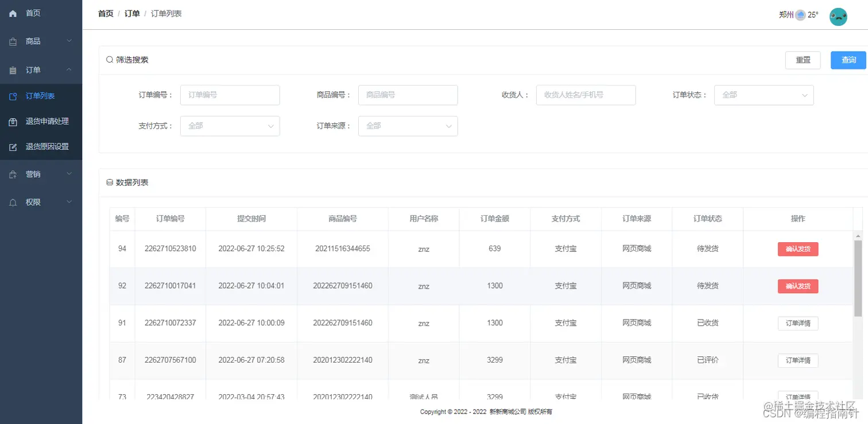Click the table vertical scrollbar thumb
The height and width of the screenshot is (424, 868).
[x=858, y=278]
